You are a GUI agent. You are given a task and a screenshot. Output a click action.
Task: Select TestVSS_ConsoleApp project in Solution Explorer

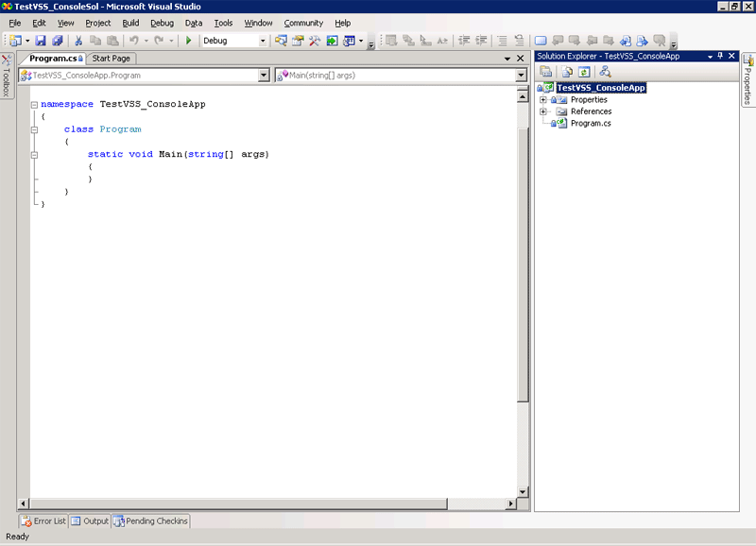tap(601, 88)
